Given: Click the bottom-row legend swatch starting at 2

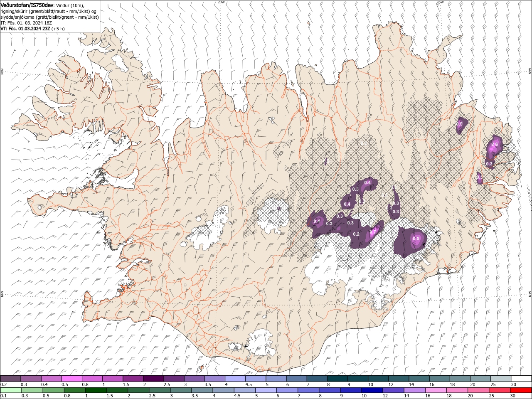Looking at the screenshot, I should 138,390.
